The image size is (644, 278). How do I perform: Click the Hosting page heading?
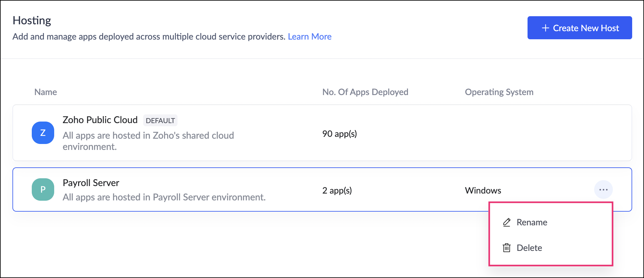pos(32,21)
